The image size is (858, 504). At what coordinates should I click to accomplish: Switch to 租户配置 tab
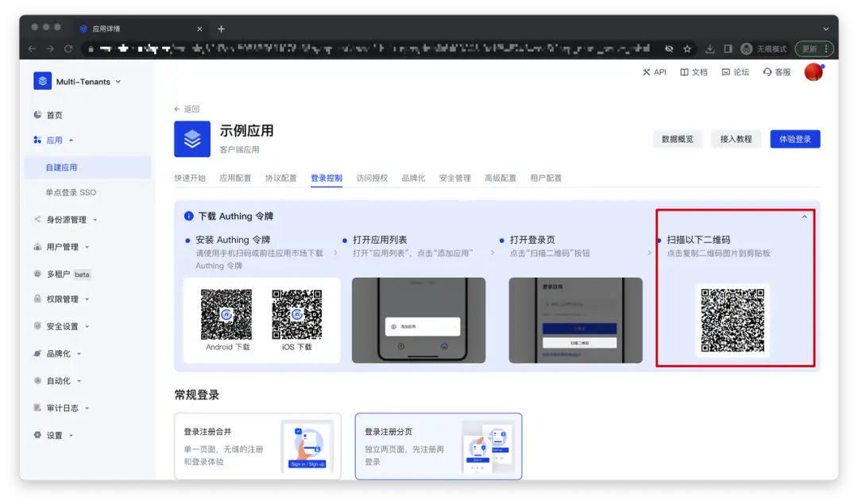[x=546, y=179]
